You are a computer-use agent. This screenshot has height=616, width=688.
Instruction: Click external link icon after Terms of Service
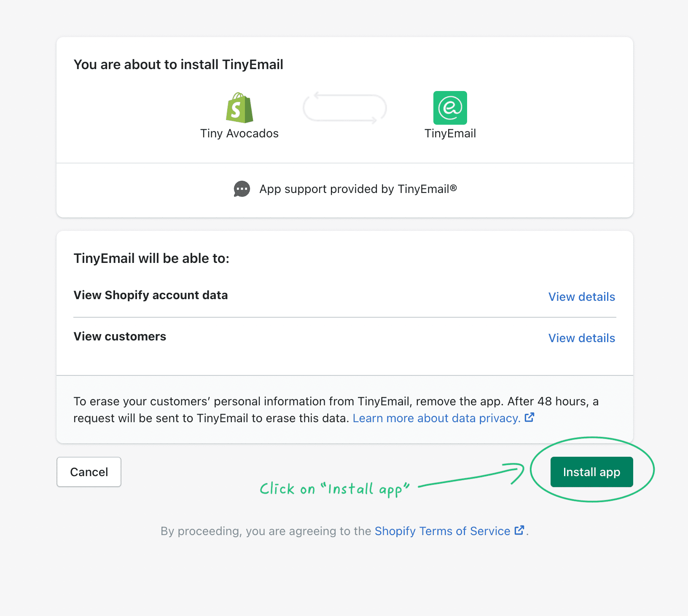pos(519,530)
